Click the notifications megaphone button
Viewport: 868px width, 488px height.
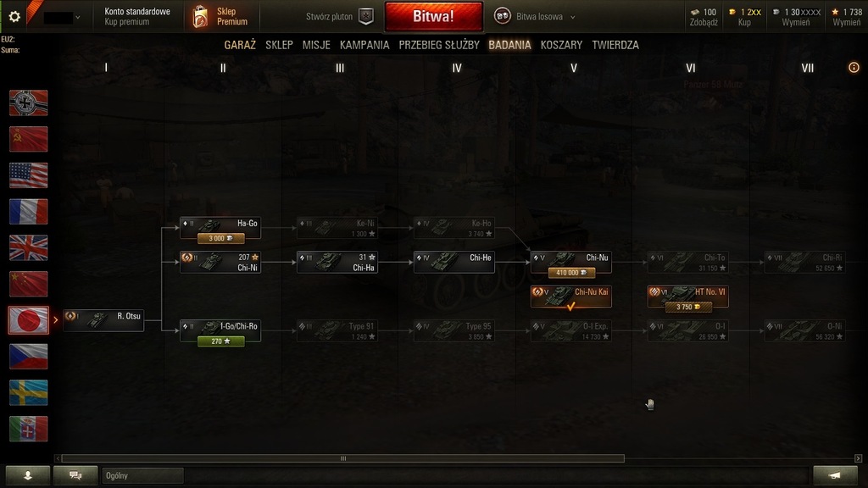835,475
